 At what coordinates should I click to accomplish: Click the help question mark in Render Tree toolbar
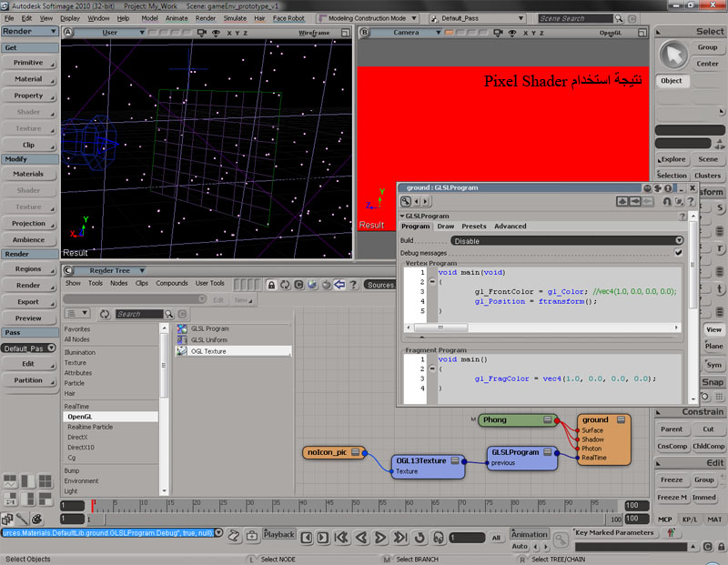tap(352, 285)
